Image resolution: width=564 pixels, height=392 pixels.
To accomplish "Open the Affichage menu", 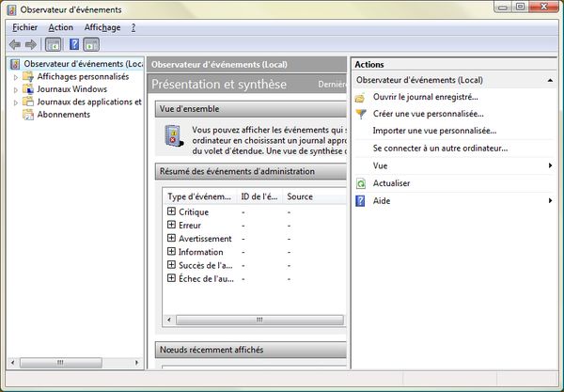I will pos(102,27).
